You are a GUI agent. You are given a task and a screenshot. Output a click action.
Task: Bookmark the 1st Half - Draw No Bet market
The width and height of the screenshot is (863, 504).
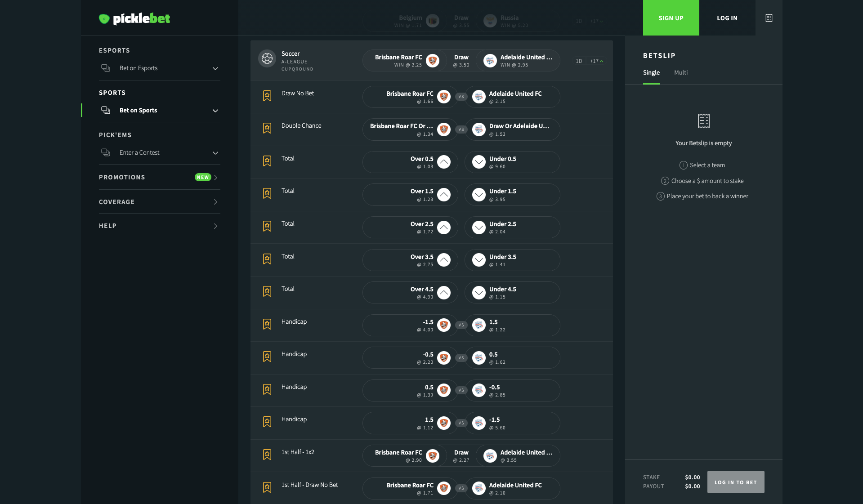point(267,487)
